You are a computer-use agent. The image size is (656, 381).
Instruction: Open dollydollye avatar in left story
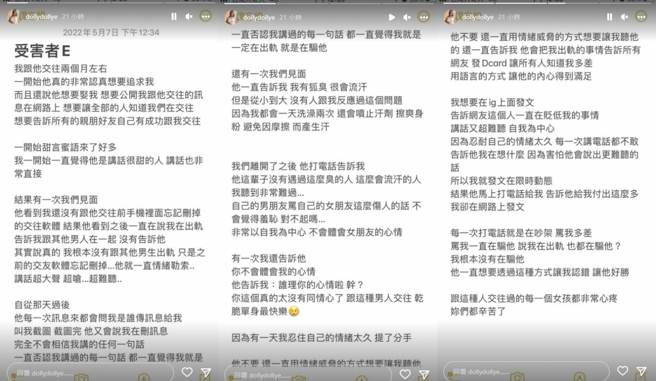click(x=13, y=17)
